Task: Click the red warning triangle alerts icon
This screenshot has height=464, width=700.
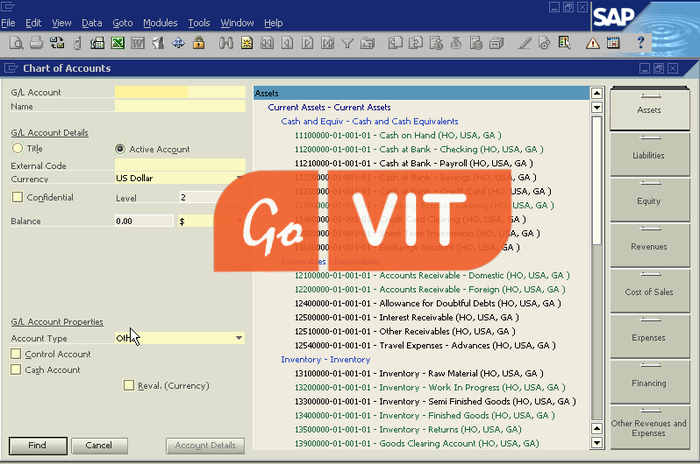Action: [592, 43]
